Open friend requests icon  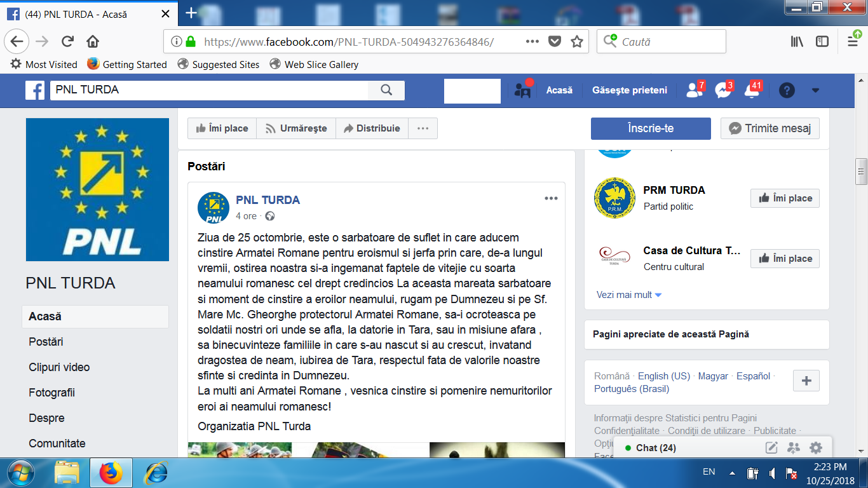[x=695, y=90]
